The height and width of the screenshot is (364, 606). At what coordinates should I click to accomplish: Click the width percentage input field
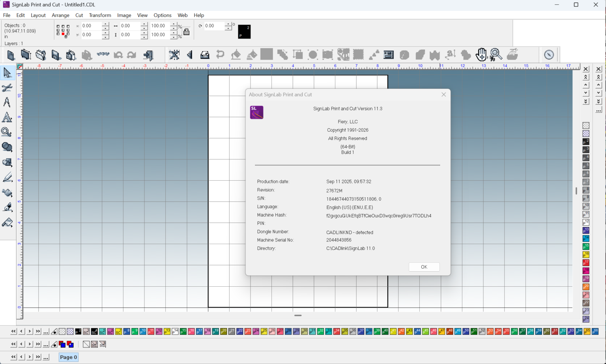pos(160,26)
